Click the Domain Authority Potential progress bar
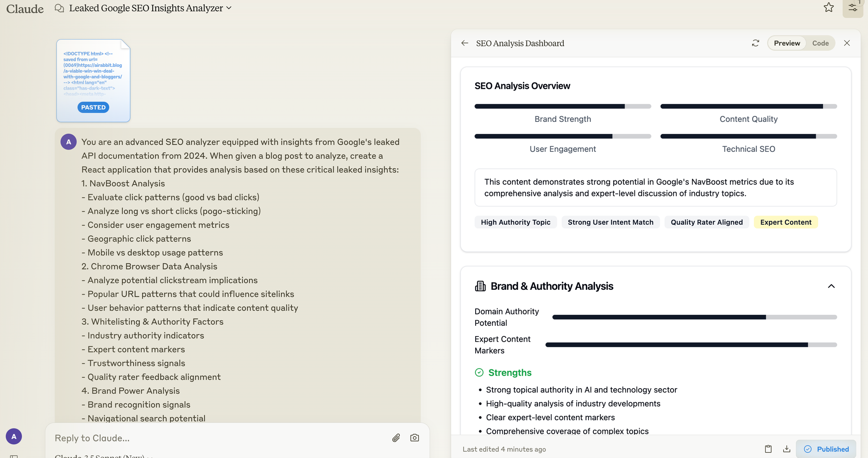The image size is (868, 458). [x=694, y=317]
